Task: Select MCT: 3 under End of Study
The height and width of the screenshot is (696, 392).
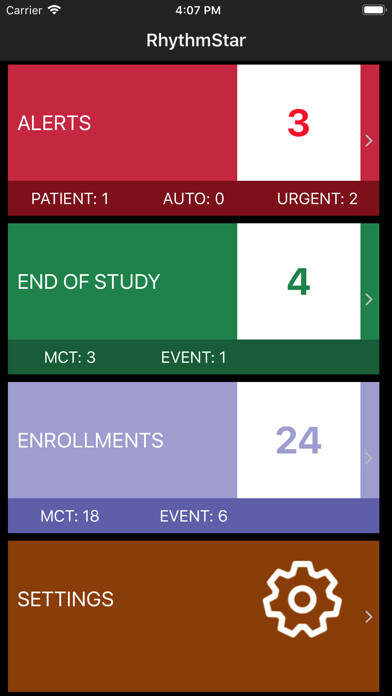Action: point(70,358)
